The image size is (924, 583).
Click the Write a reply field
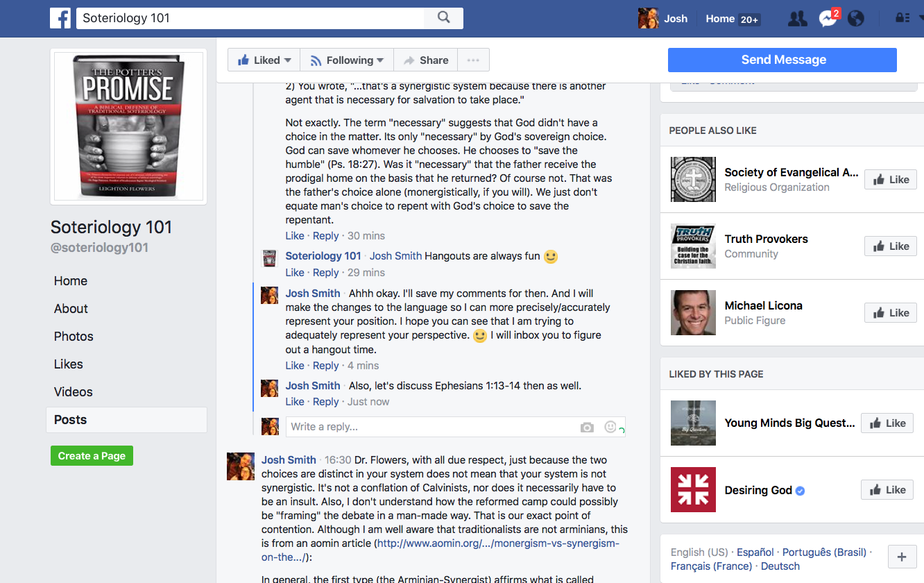tap(430, 427)
